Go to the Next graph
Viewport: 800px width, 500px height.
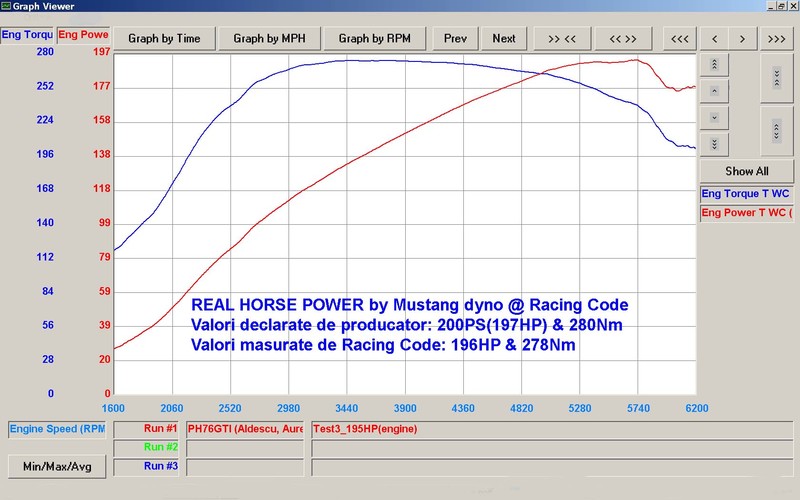(x=504, y=38)
